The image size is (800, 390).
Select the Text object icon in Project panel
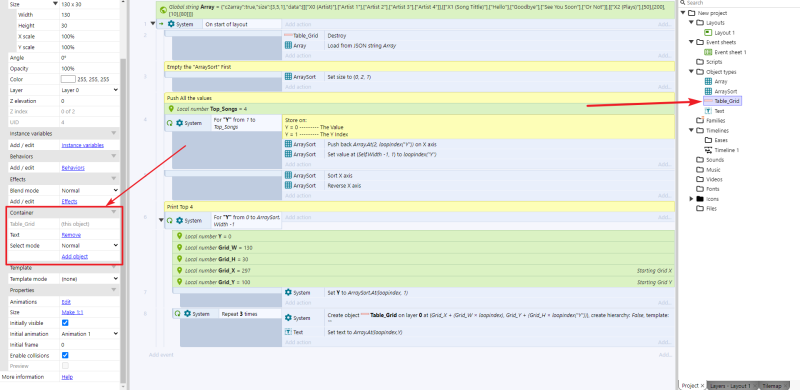pyautogui.click(x=708, y=111)
